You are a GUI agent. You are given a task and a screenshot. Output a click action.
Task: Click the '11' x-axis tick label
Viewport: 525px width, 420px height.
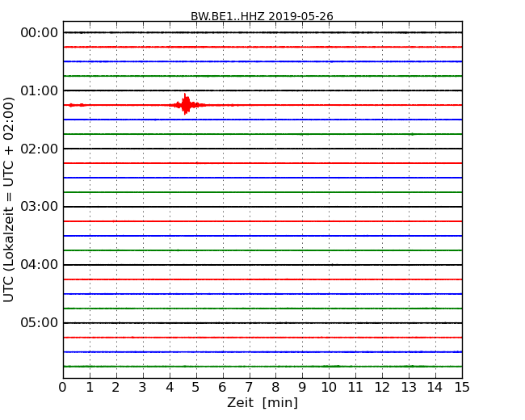(x=355, y=388)
